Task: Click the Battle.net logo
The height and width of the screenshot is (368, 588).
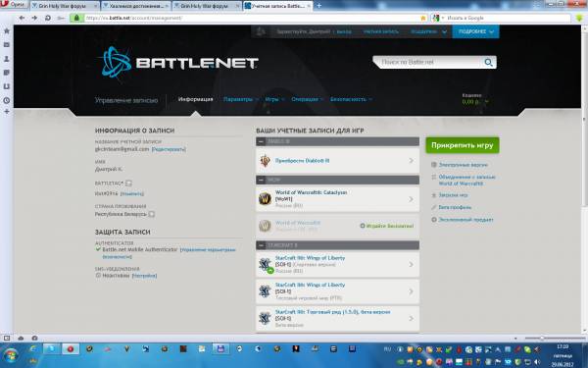Action: tap(179, 63)
